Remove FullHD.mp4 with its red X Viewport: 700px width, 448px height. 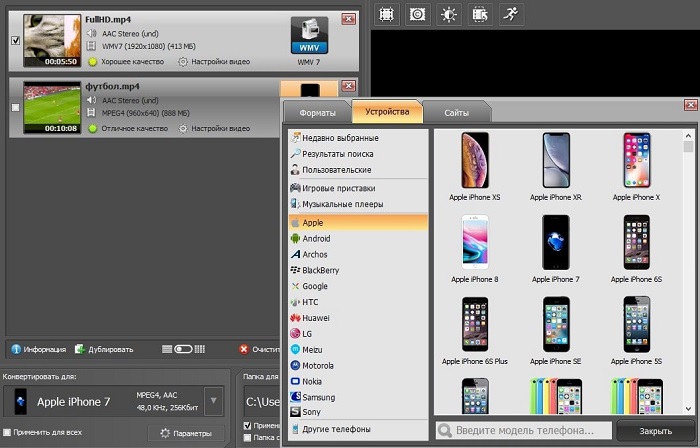[x=349, y=19]
